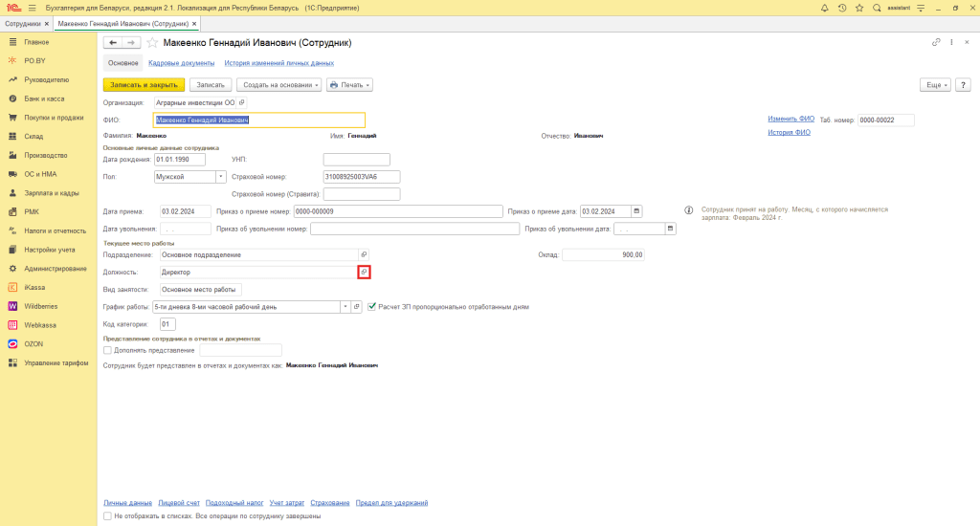Open Wildberries section in sidebar
Image resolution: width=980 pixels, height=526 pixels.
pyautogui.click(x=40, y=306)
